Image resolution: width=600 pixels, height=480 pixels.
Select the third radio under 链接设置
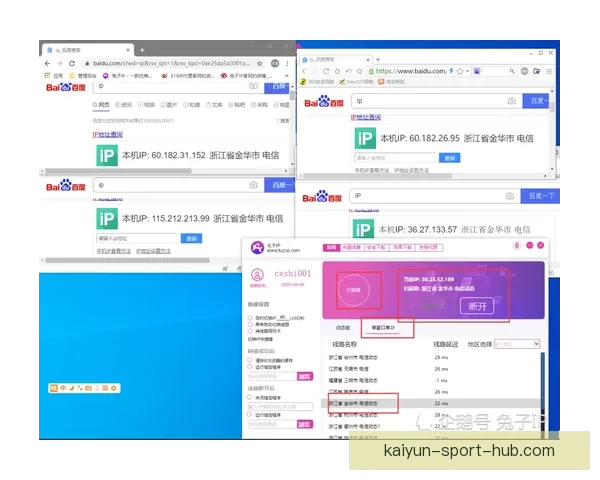pos(250,331)
